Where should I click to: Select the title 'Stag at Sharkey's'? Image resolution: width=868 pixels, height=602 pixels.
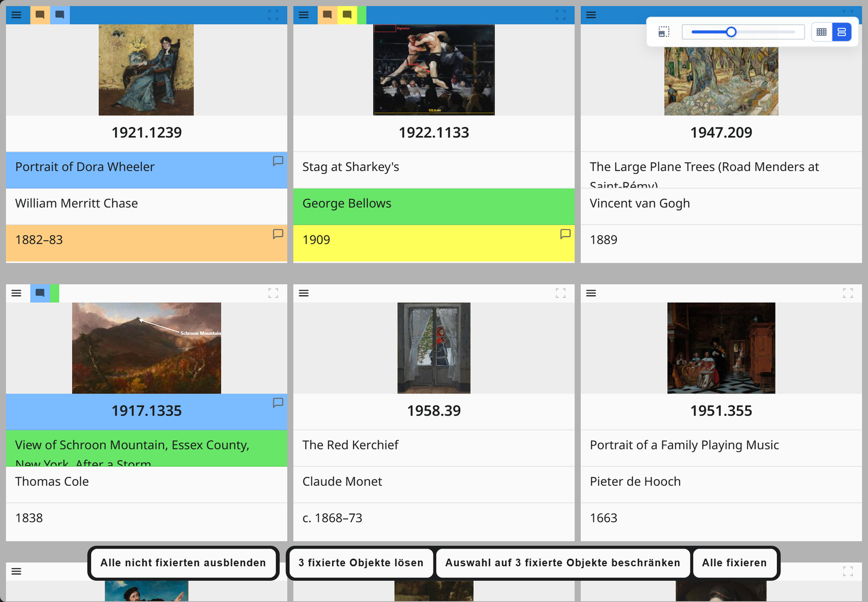[x=351, y=167]
